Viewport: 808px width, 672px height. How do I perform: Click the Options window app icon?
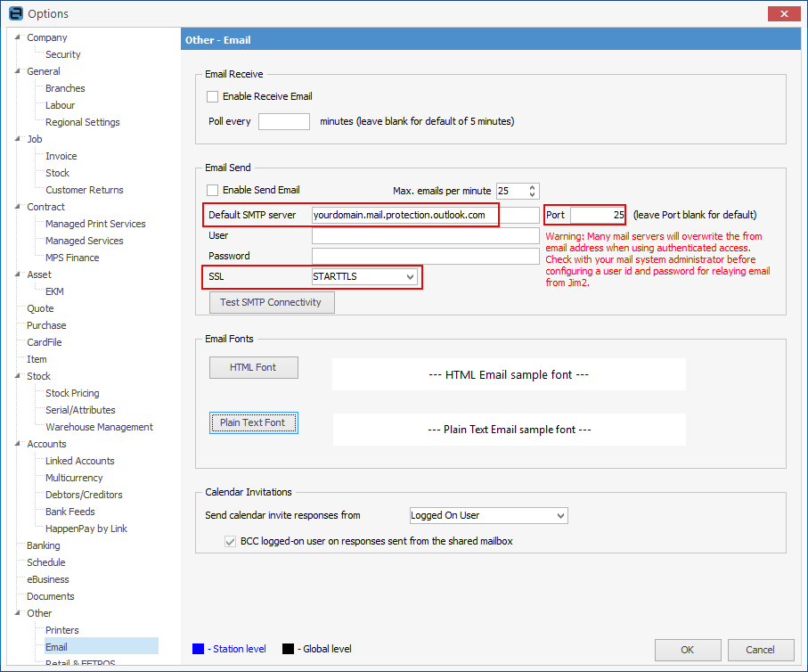(x=16, y=13)
